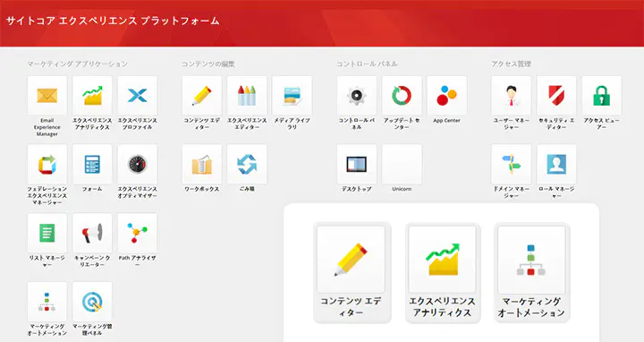Open マーケティング オートメーション in the マーケティング アプリケーション group
This screenshot has width=644, height=342.
pyautogui.click(x=47, y=302)
